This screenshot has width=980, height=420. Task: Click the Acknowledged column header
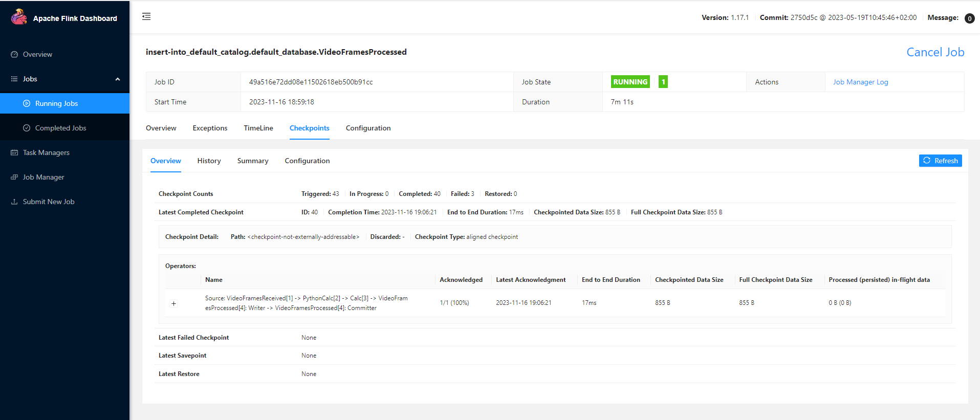click(461, 280)
